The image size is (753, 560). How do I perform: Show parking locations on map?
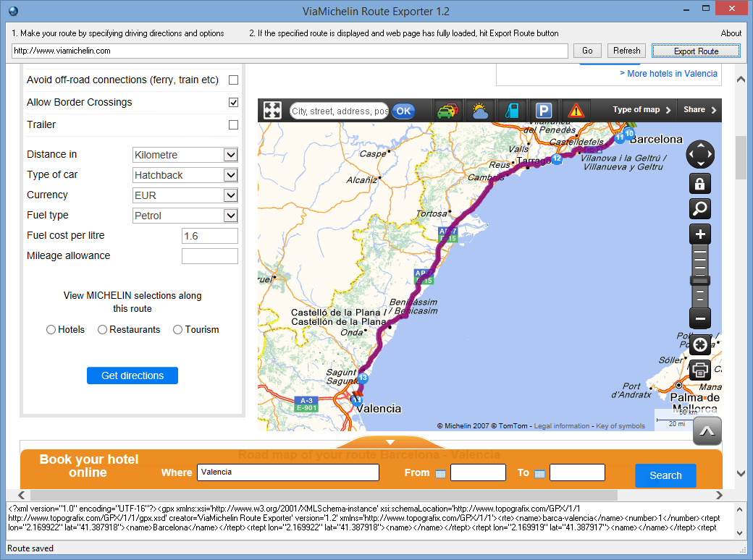pos(543,111)
